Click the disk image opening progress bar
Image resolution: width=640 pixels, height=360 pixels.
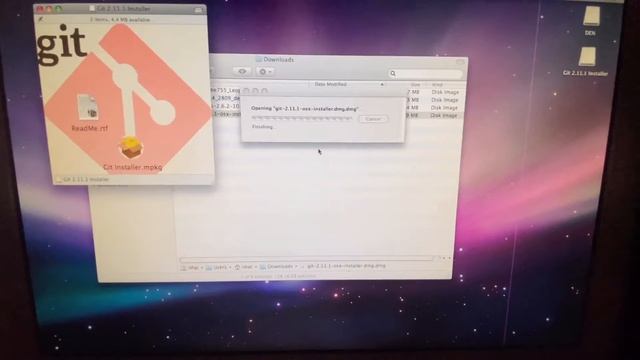tap(302, 118)
